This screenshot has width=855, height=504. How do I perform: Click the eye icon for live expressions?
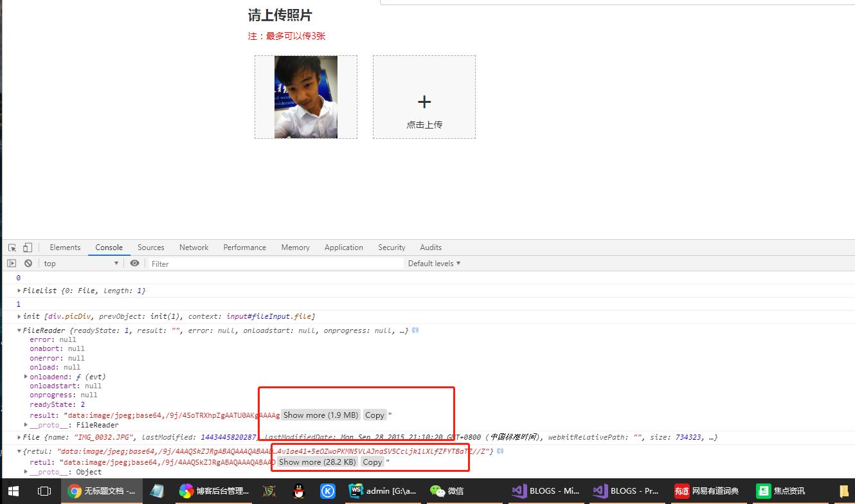(134, 264)
